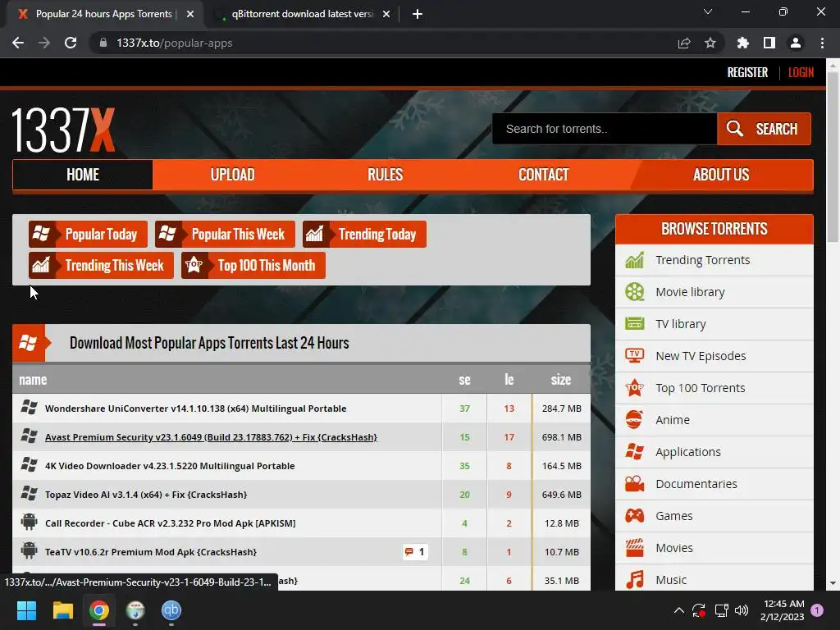Click the Chrome icon in the taskbar

click(x=99, y=610)
